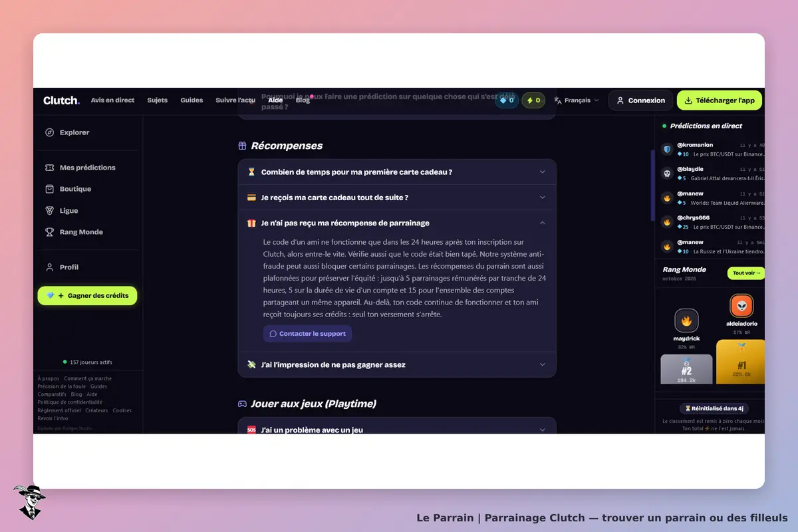The image size is (798, 532).
Task: Open Avis en direct in top navigation
Action: (x=112, y=100)
